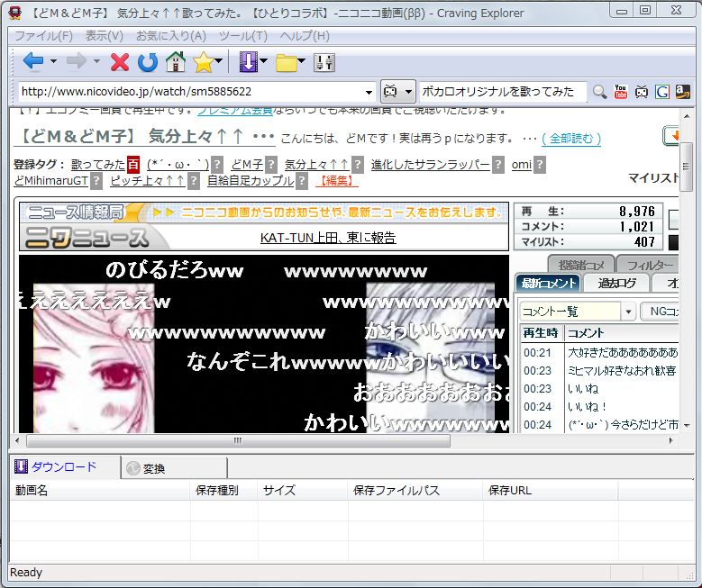
Task: Select the フィルター tab
Action: click(649, 265)
